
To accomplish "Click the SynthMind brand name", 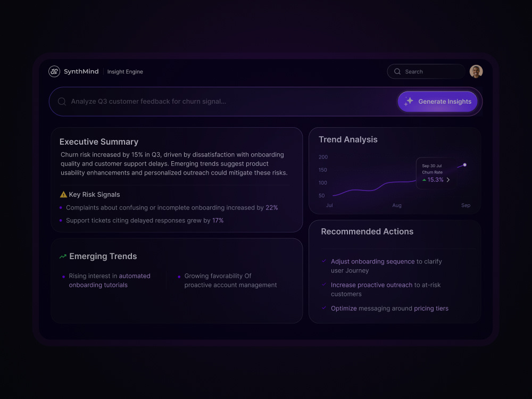I will [x=81, y=72].
